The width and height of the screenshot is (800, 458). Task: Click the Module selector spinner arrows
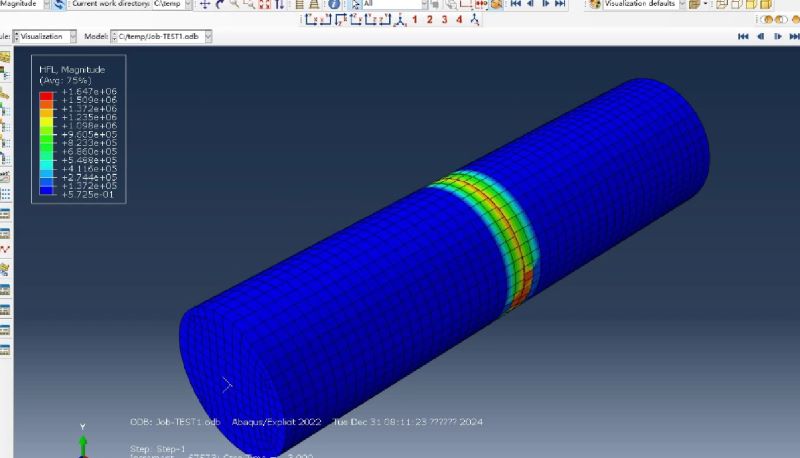click(x=16, y=36)
